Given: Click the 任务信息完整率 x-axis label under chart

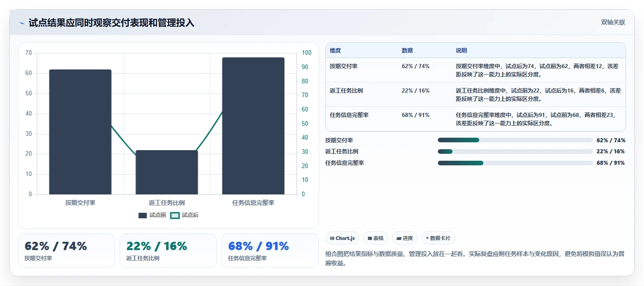Looking at the screenshot, I should click(253, 203).
